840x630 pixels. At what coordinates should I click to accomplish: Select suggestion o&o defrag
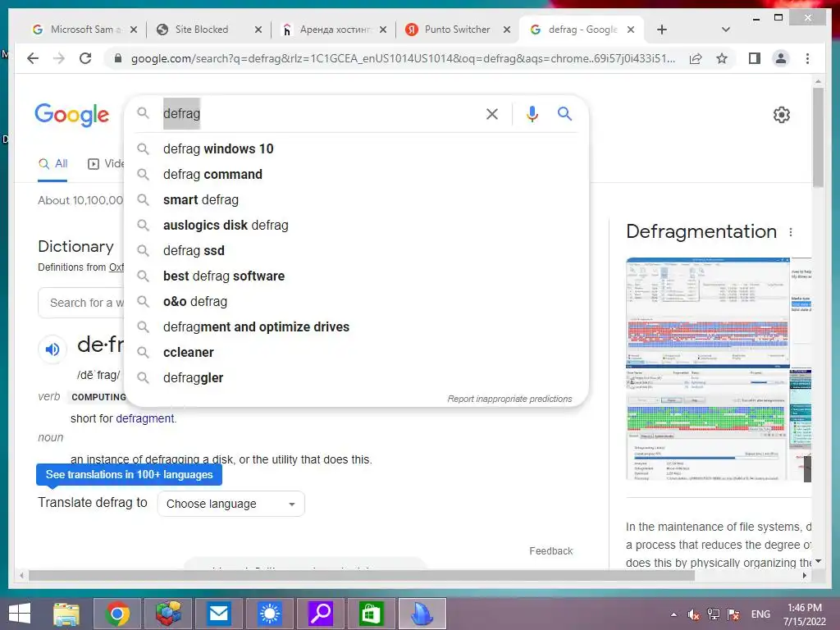pos(356,302)
